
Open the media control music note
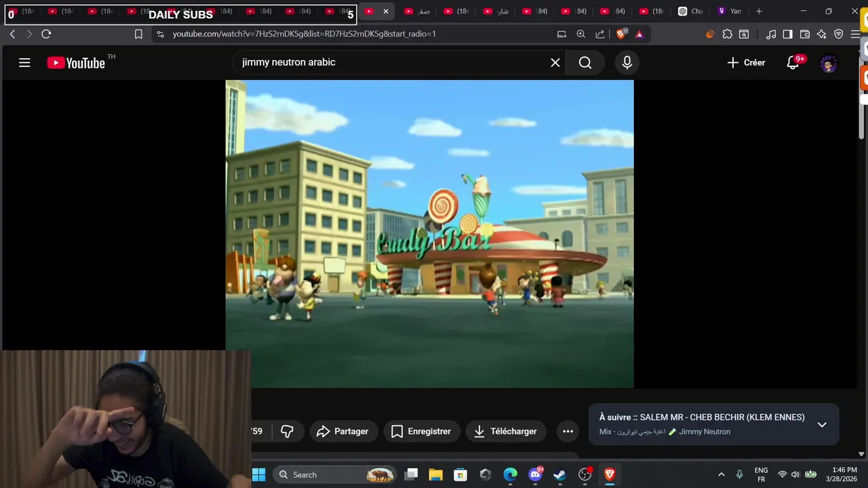coord(771,34)
